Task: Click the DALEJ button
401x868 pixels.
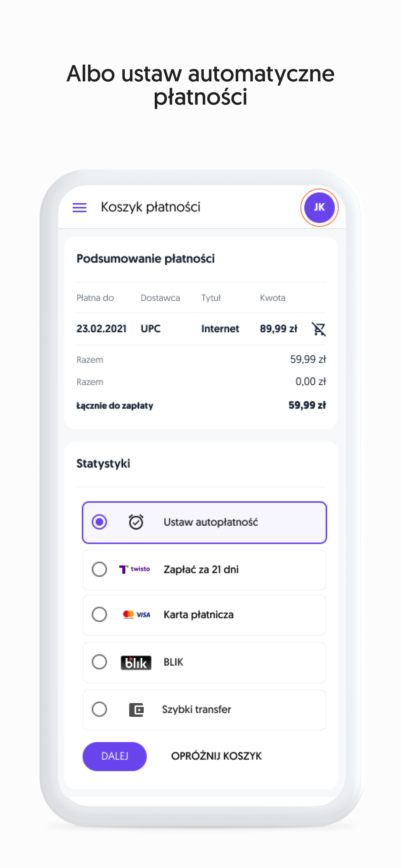Action: [x=115, y=756]
